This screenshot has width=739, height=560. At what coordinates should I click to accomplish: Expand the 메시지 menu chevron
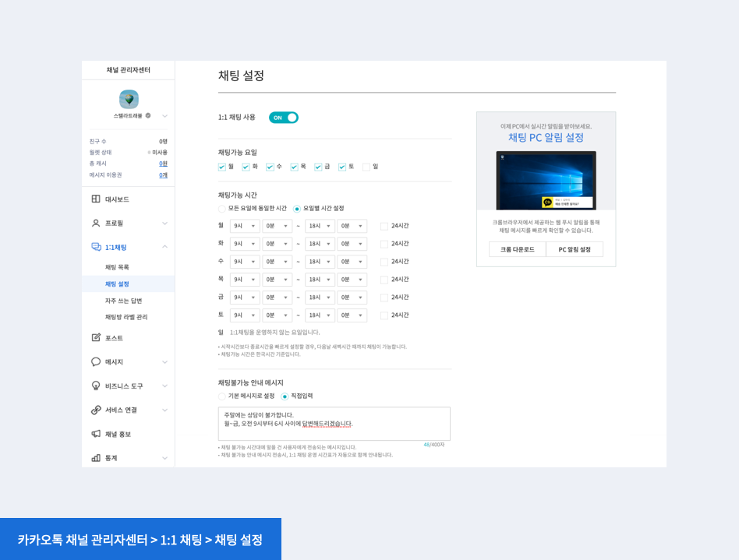(x=164, y=361)
